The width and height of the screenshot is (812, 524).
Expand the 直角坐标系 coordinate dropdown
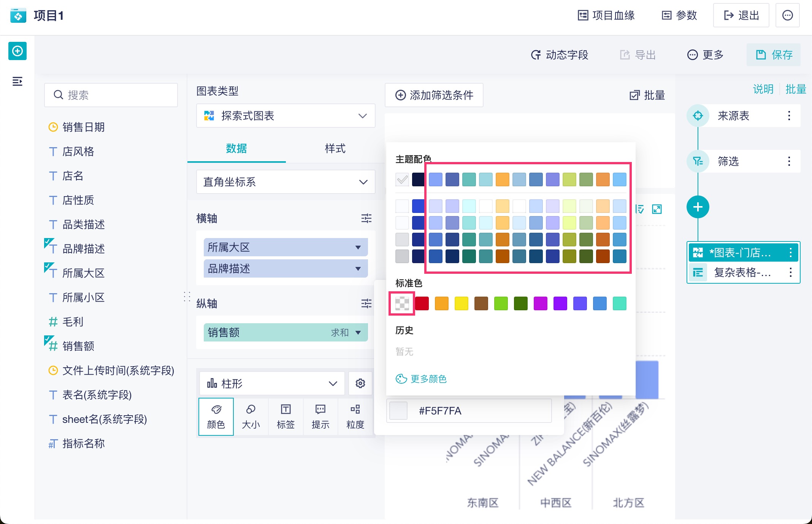285,182
